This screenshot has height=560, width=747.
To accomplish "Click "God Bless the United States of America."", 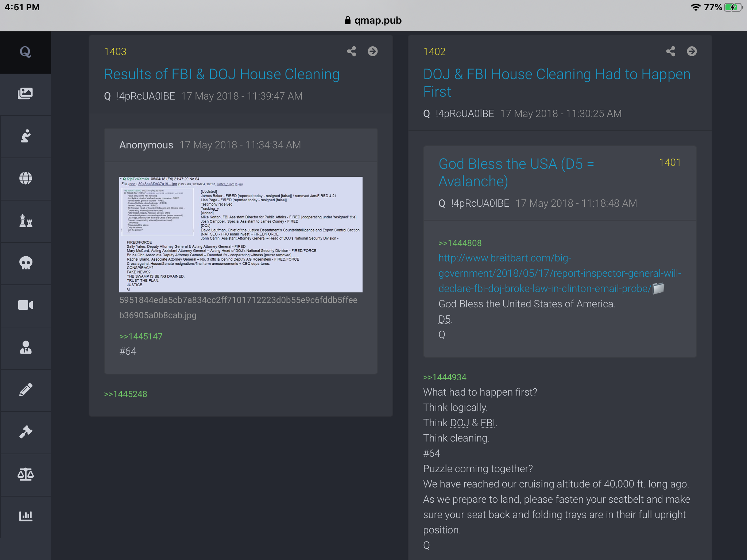I will pyautogui.click(x=527, y=304).
